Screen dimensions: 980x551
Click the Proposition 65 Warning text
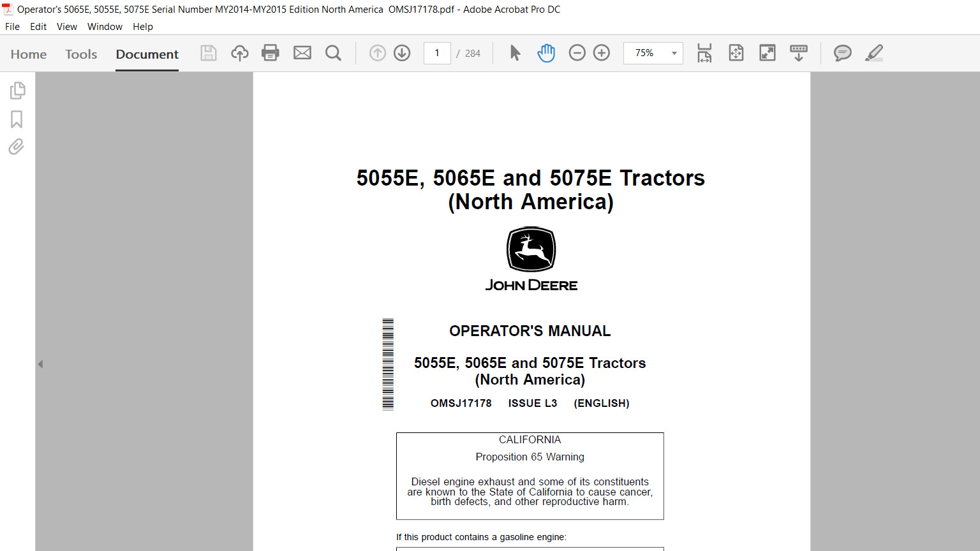pyautogui.click(x=530, y=457)
